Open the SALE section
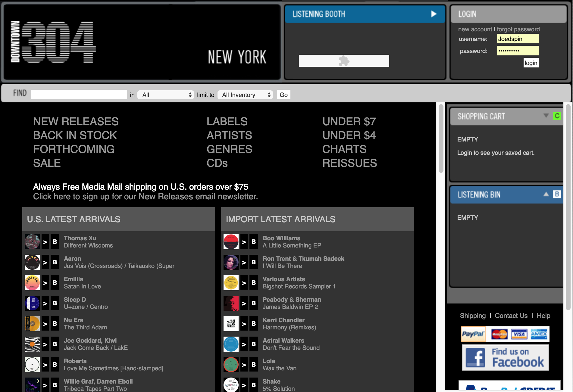The image size is (573, 392). click(47, 163)
